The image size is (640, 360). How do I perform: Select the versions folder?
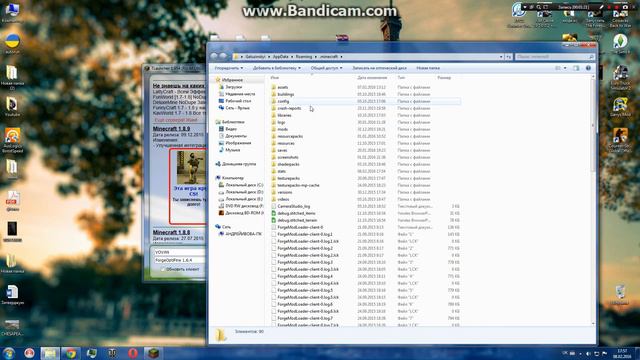(284, 192)
